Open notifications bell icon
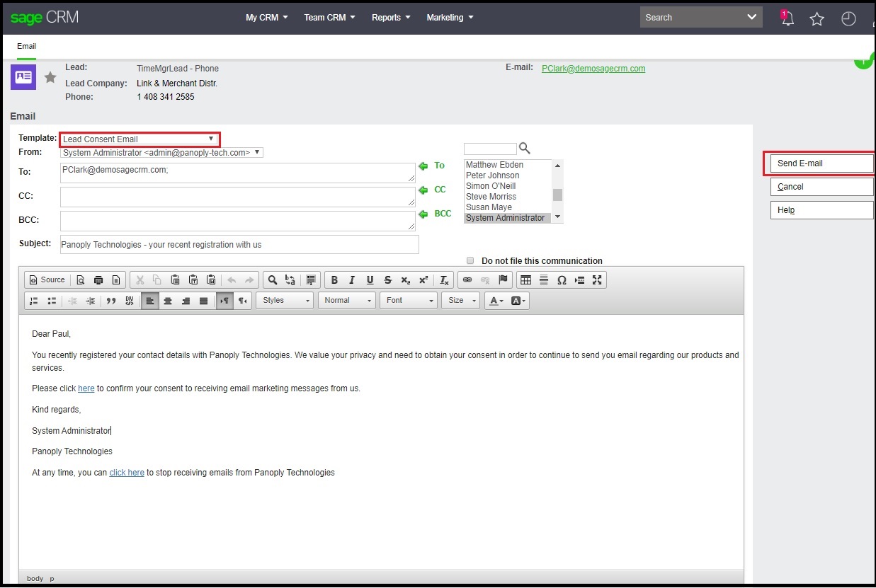The width and height of the screenshot is (876, 588). pos(787,18)
